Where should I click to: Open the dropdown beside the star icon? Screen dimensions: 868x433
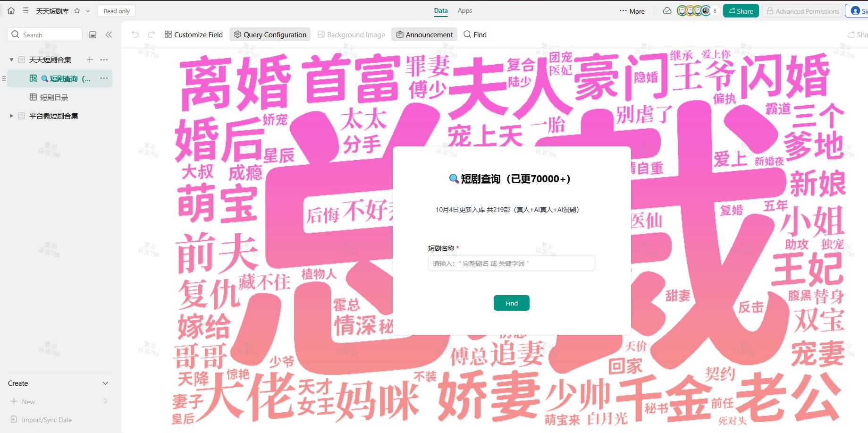[88, 11]
